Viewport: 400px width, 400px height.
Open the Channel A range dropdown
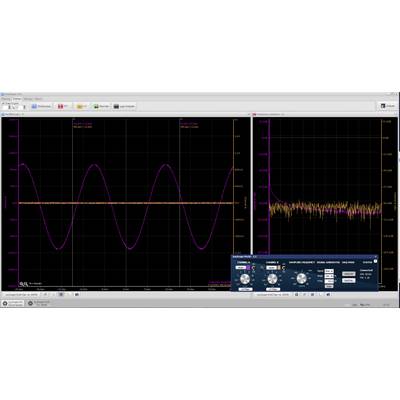click(x=241, y=268)
